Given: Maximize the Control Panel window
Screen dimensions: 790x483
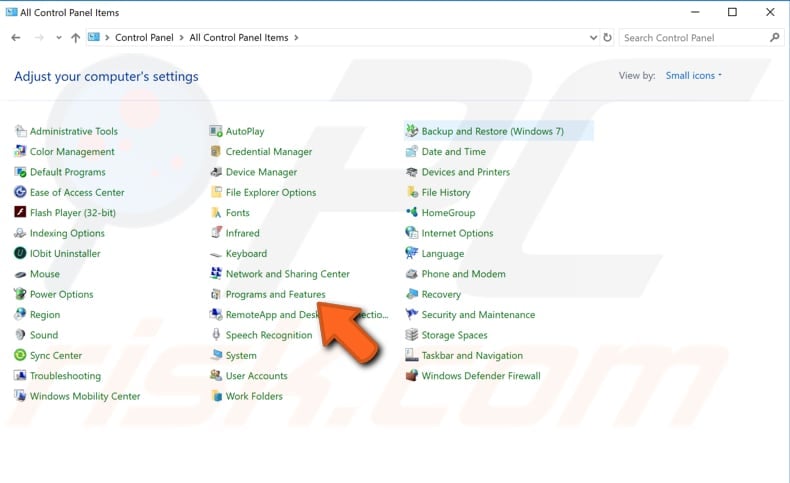Looking at the screenshot, I should click(733, 12).
